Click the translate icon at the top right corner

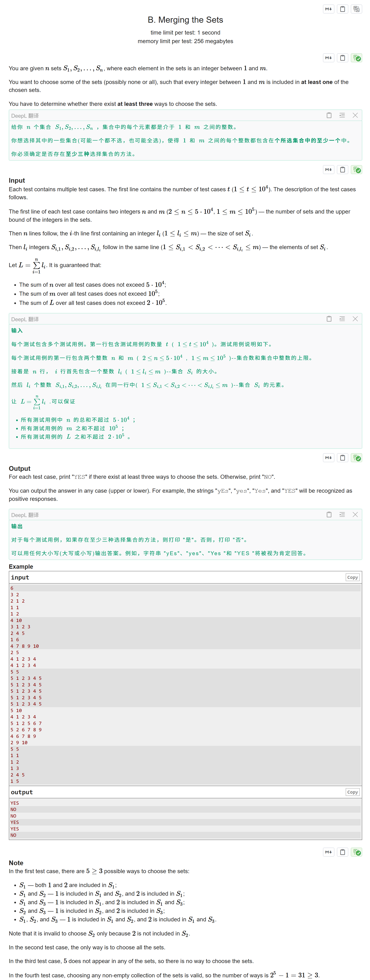click(357, 9)
